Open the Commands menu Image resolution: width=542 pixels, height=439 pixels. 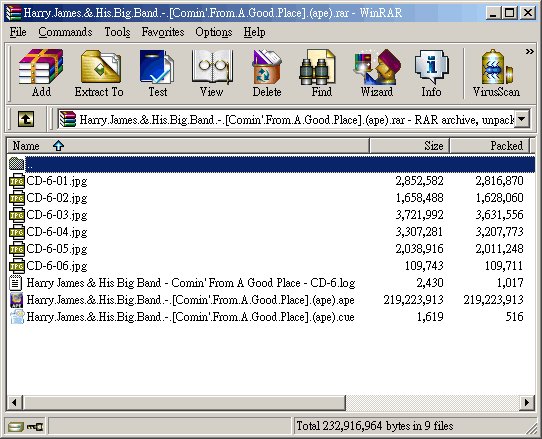click(65, 32)
